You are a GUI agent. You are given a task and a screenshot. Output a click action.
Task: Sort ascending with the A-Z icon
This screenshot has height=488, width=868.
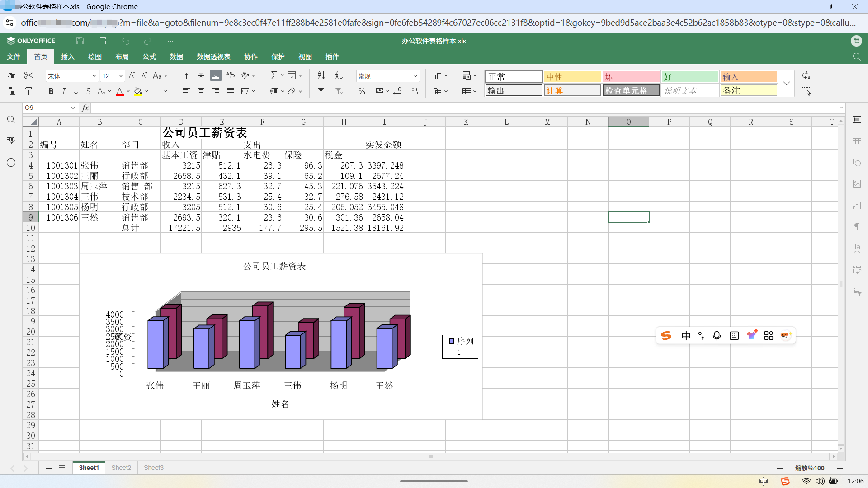321,75
